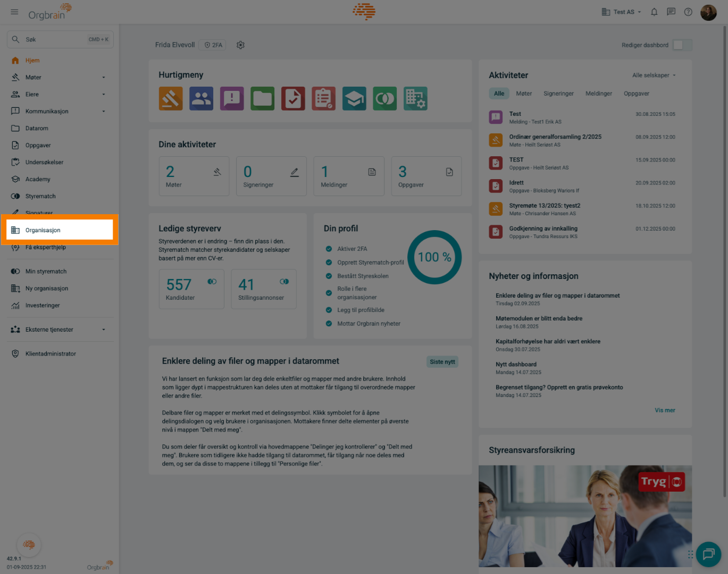Screen dimensions: 728x574
Task: Open notifications bell in top bar
Action: click(654, 12)
